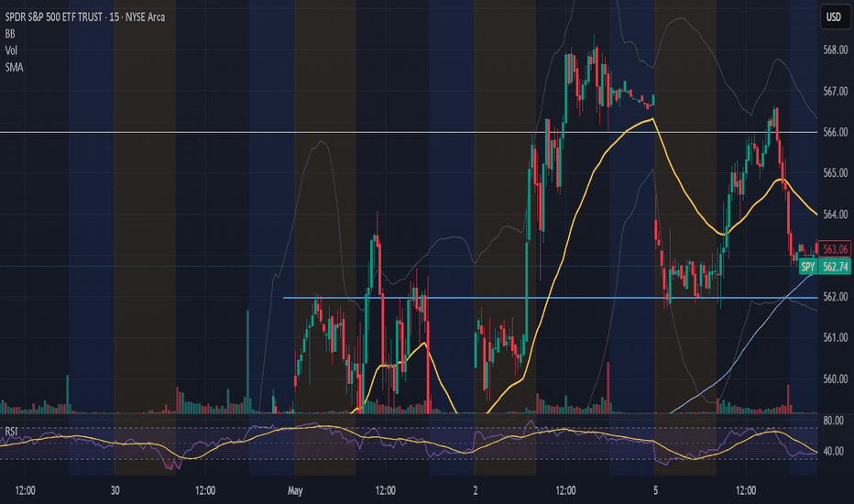
Task: Select the Vol indicator label
Action: coord(11,50)
